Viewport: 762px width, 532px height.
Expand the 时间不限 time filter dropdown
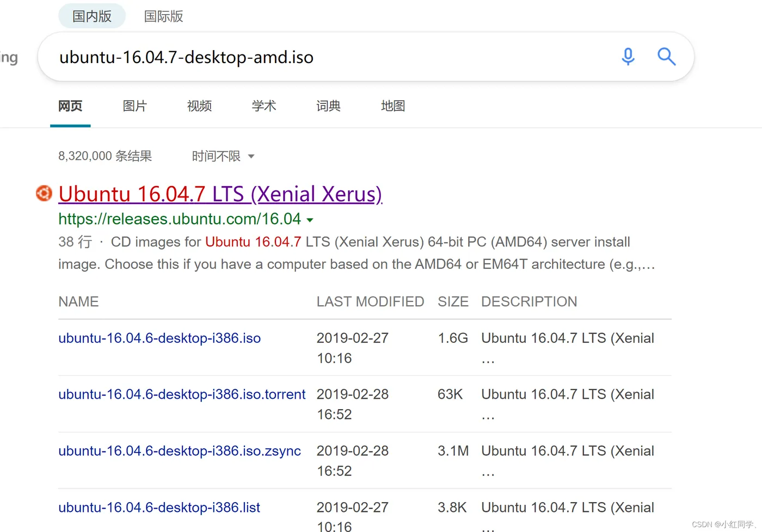(x=223, y=156)
